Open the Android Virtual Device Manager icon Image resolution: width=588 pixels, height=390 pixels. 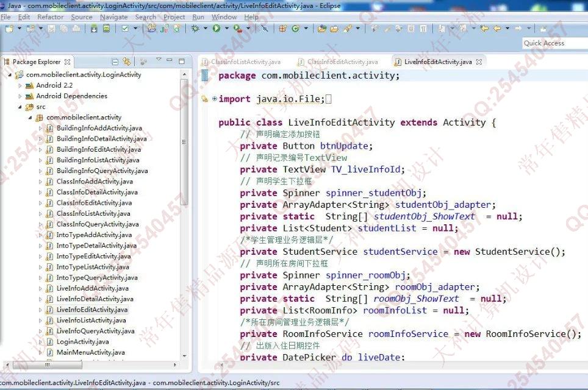click(107, 29)
